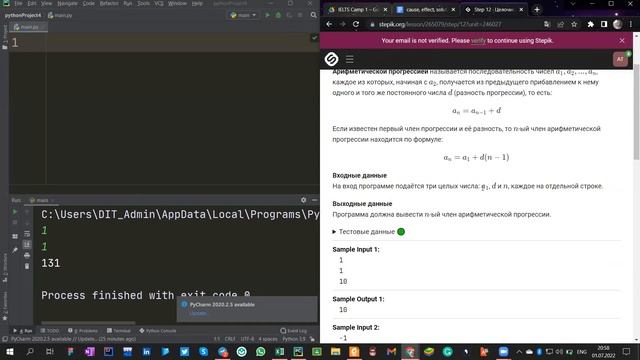This screenshot has width=640, height=360.
Task: Click pythonProject4 in the navigation breadcrumb
Action: (x=23, y=15)
